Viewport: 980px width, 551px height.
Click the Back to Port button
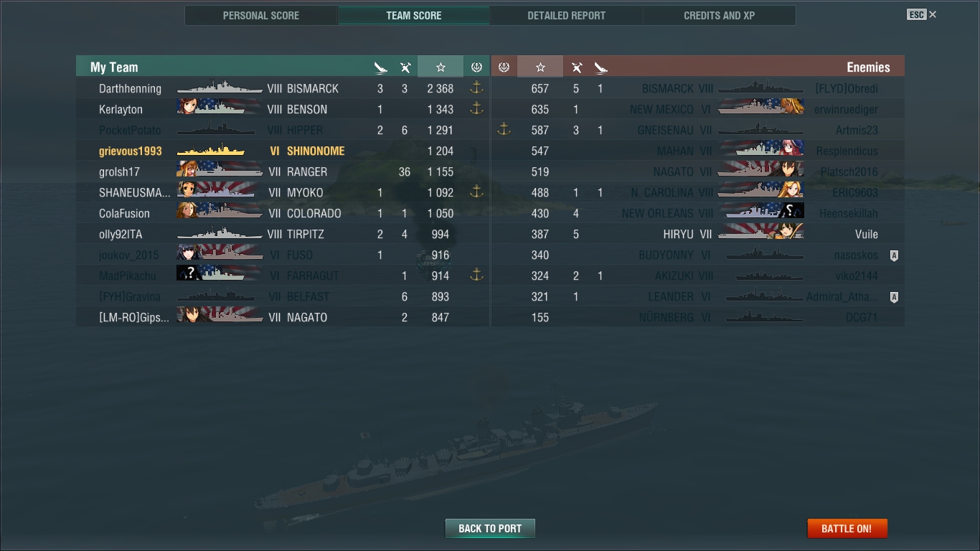pyautogui.click(x=490, y=529)
